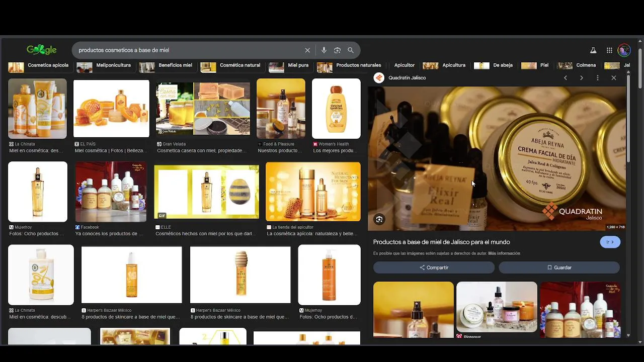Open the Google account avatar
Screen dimensions: 644x362
pyautogui.click(x=624, y=50)
